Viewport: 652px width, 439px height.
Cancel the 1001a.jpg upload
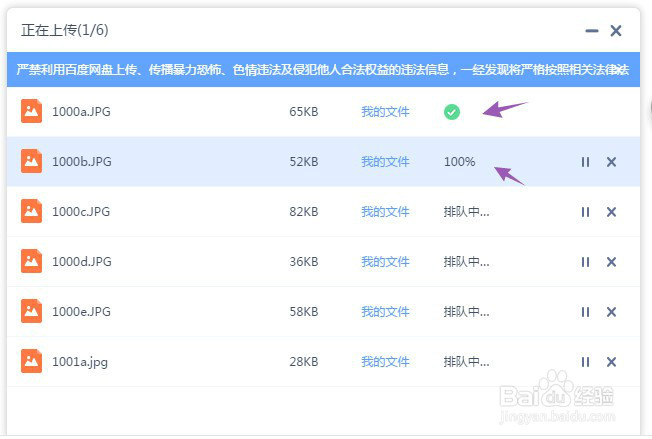pos(611,362)
